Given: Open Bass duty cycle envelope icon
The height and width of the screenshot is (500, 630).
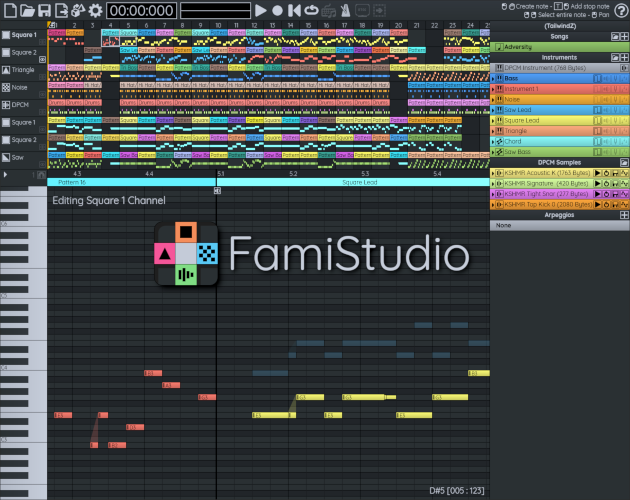Looking at the screenshot, I should 597,78.
